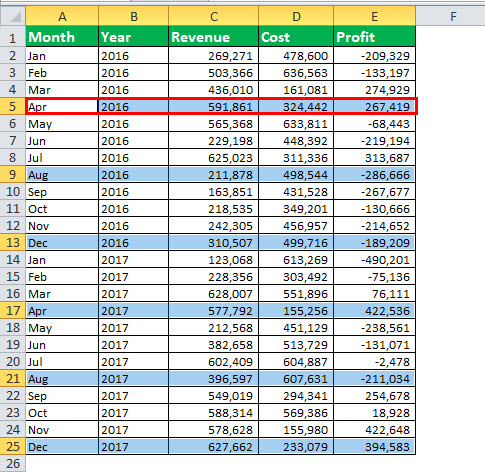Select the Apr 2016 month cell
The height and width of the screenshot is (472, 485).
click(62, 107)
